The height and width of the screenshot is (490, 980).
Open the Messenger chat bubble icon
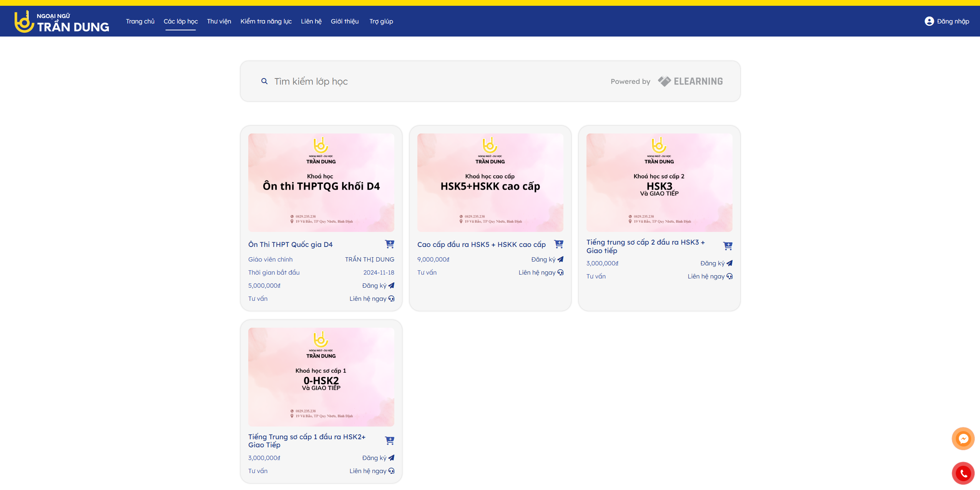click(963, 438)
